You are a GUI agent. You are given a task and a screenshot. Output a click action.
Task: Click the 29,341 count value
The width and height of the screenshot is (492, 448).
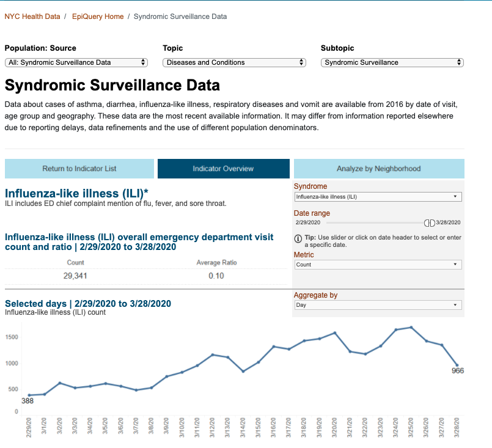(x=75, y=276)
